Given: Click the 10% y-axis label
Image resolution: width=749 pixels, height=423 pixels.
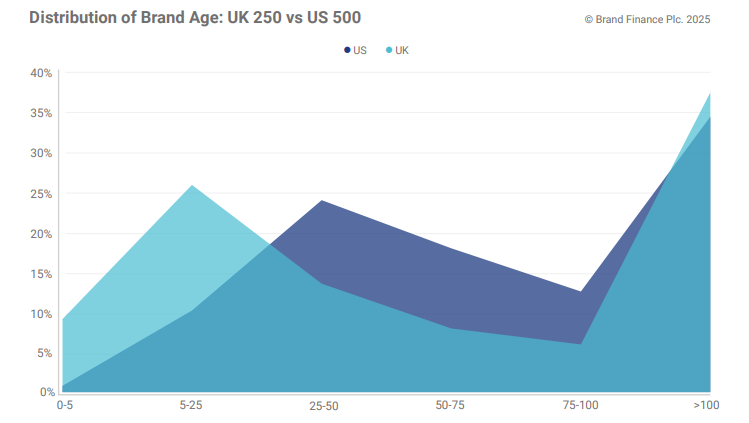Looking at the screenshot, I should 42,313.
